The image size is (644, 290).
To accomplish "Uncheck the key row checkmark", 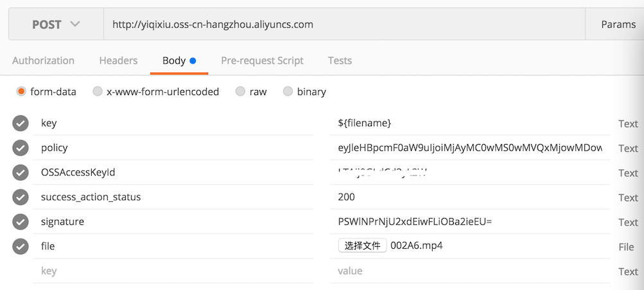I will (x=21, y=123).
